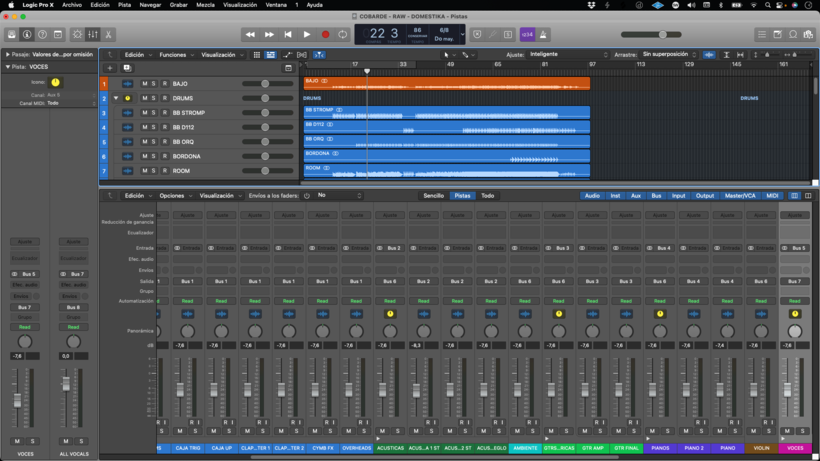Image resolution: width=820 pixels, height=461 pixels.
Task: Solo the ROOM track
Action: tap(154, 171)
